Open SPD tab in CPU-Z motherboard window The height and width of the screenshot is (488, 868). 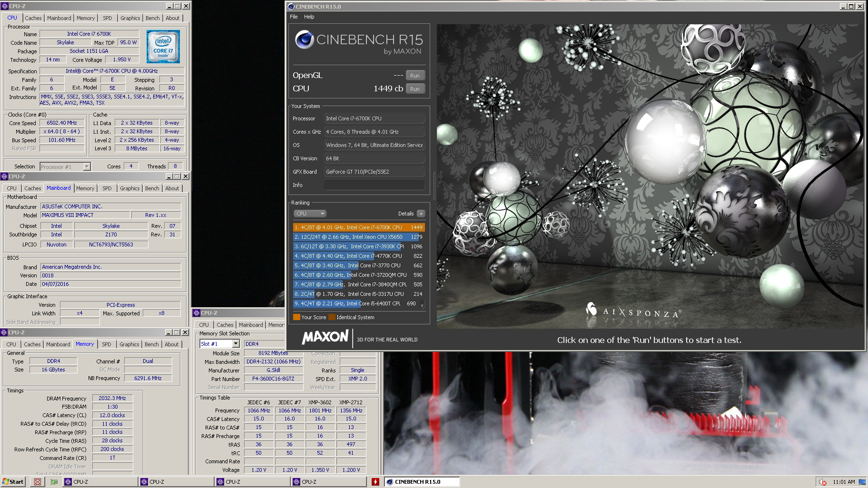(107, 188)
